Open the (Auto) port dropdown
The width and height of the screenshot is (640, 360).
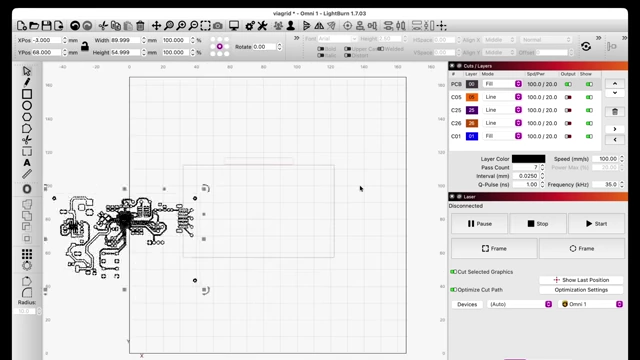pos(520,304)
